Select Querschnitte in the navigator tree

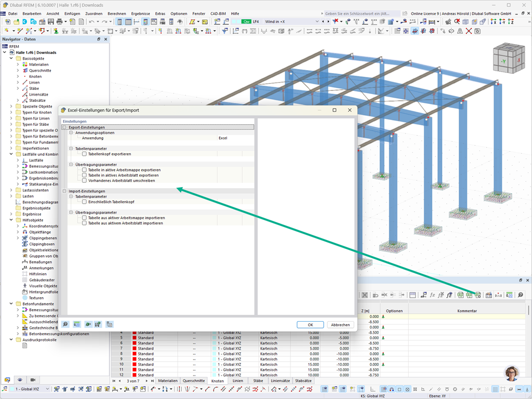tap(40, 71)
